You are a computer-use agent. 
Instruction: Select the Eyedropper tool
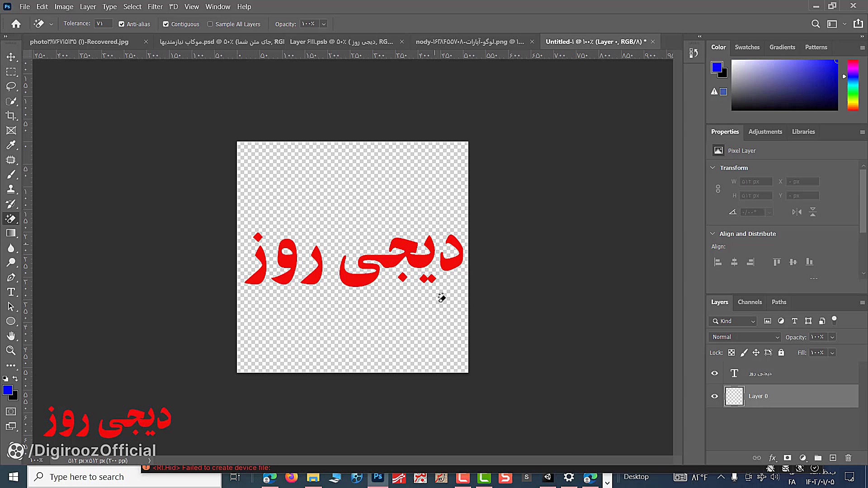[11, 145]
